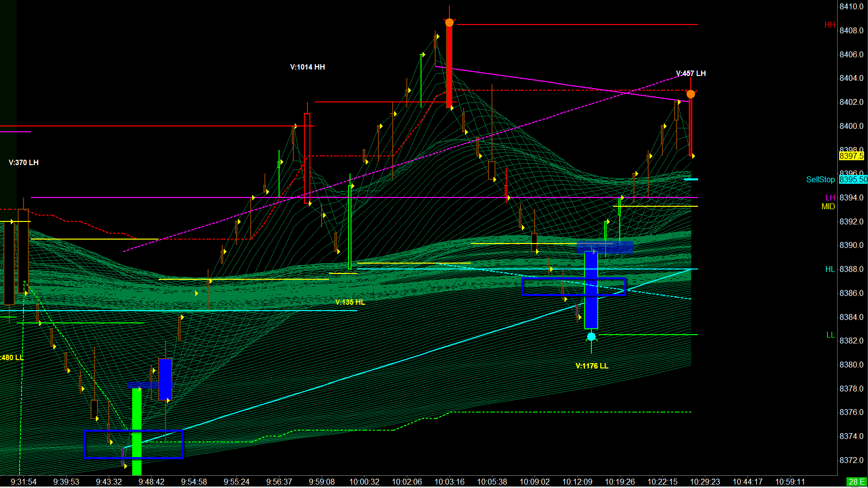Click the 8382.0 price axis label
This screenshot has width=868, height=488.
(x=852, y=341)
